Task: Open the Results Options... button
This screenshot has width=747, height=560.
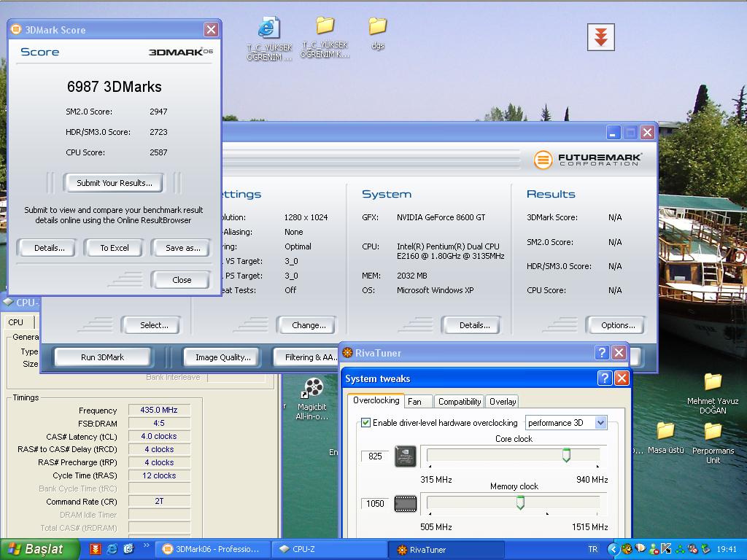Action: click(616, 325)
